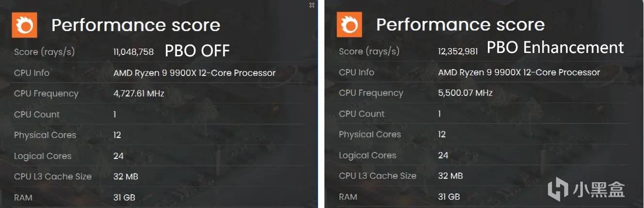
Task: Click the Performance score heading above 12,352,981
Action: pos(461,25)
